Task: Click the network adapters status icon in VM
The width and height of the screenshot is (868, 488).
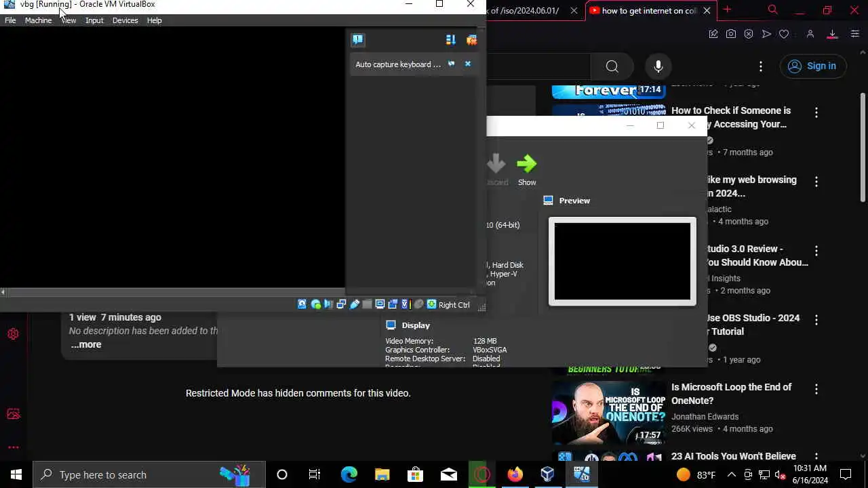Action: (341, 305)
